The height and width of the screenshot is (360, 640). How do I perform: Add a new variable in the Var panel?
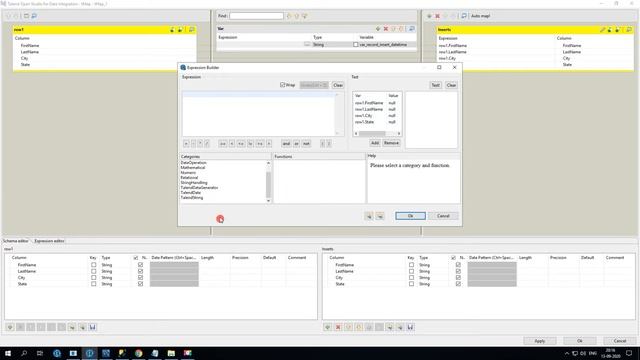378,29
